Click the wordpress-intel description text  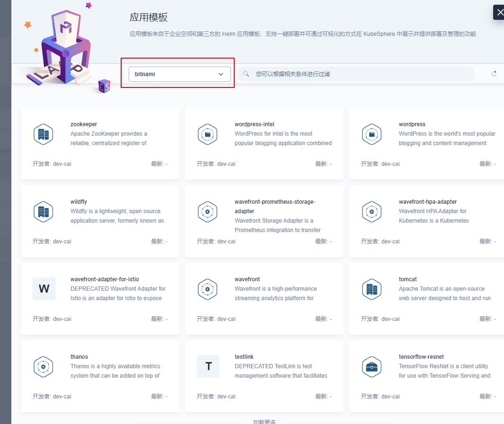(x=283, y=138)
